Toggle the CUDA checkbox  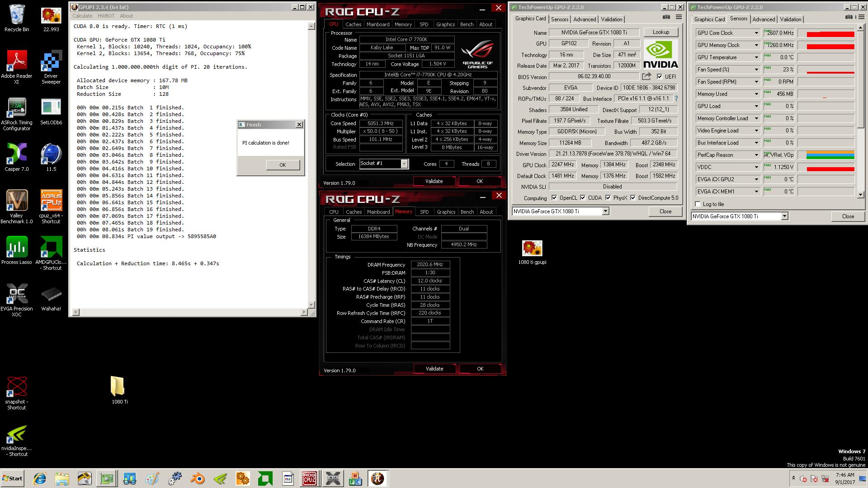pyautogui.click(x=583, y=198)
